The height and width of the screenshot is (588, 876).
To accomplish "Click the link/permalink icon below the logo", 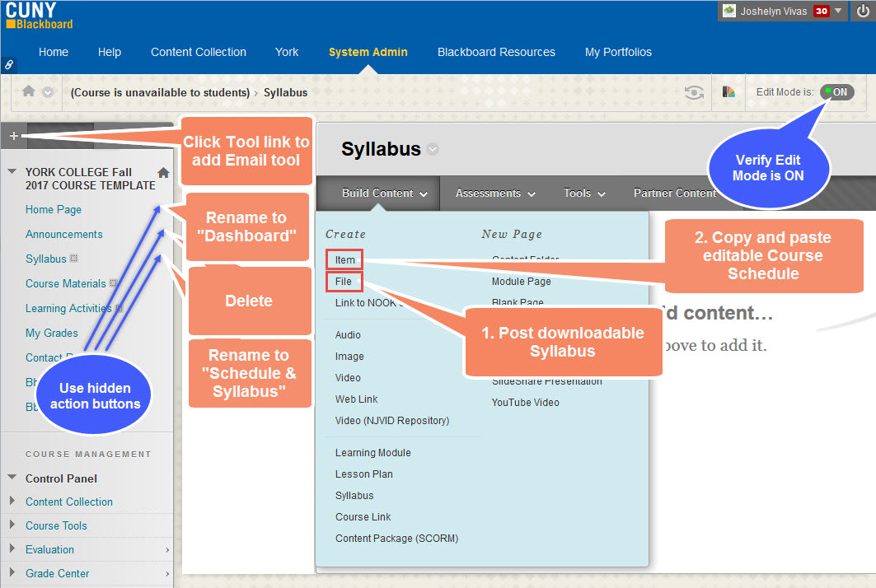I will [x=8, y=63].
